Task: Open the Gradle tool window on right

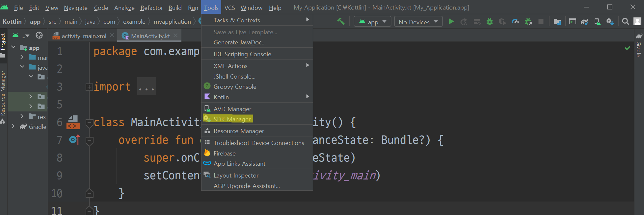Action: (639, 46)
